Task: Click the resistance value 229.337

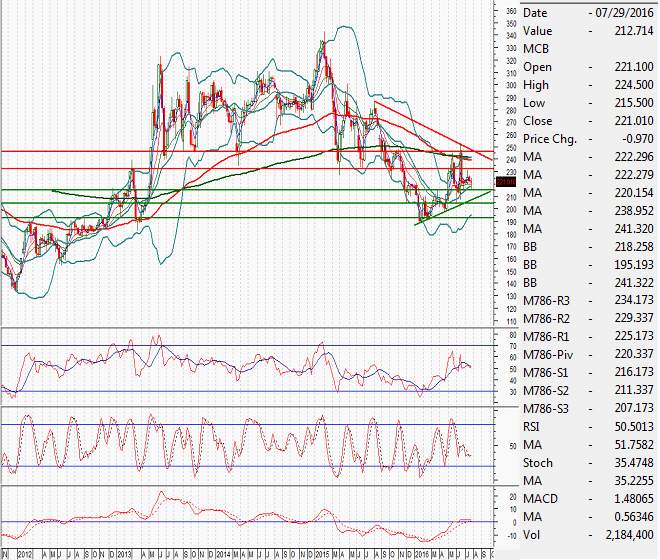Action: tap(633, 318)
